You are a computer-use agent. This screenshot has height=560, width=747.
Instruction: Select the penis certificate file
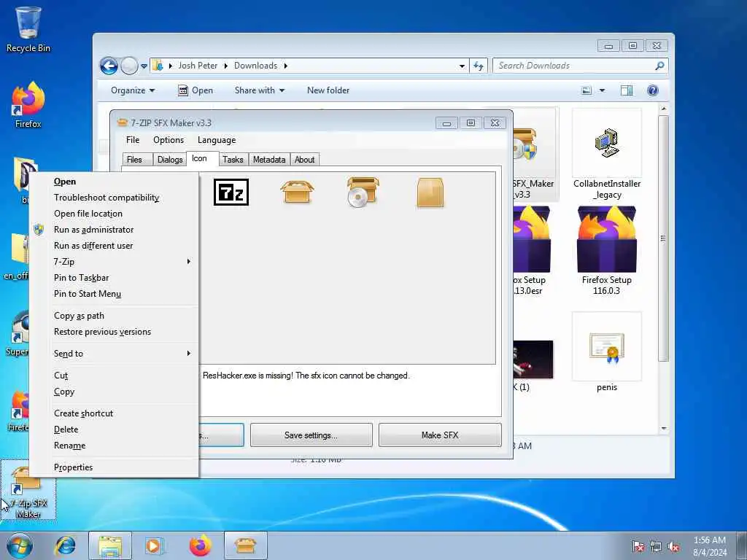pyautogui.click(x=607, y=352)
